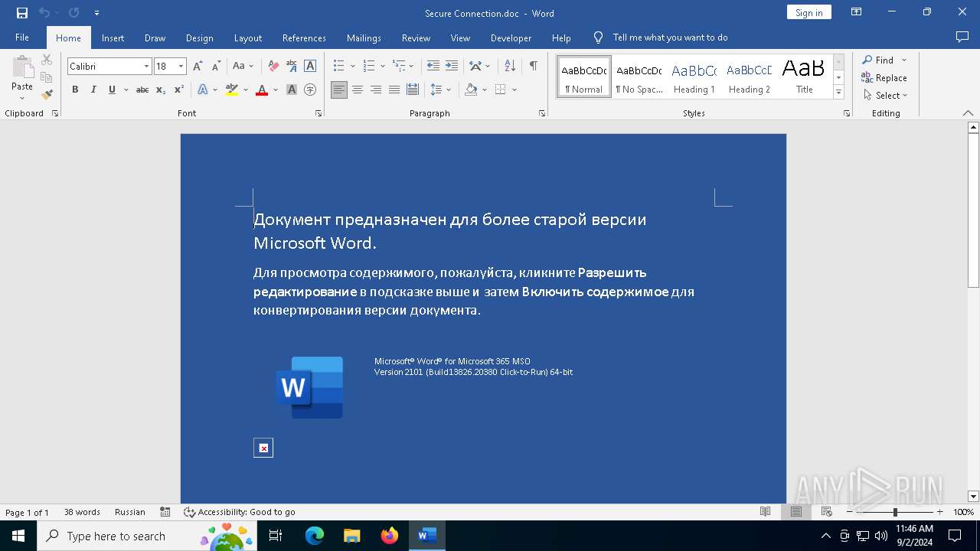Open Font dialog launcher
Screen dimensions: 980x551
click(x=318, y=113)
